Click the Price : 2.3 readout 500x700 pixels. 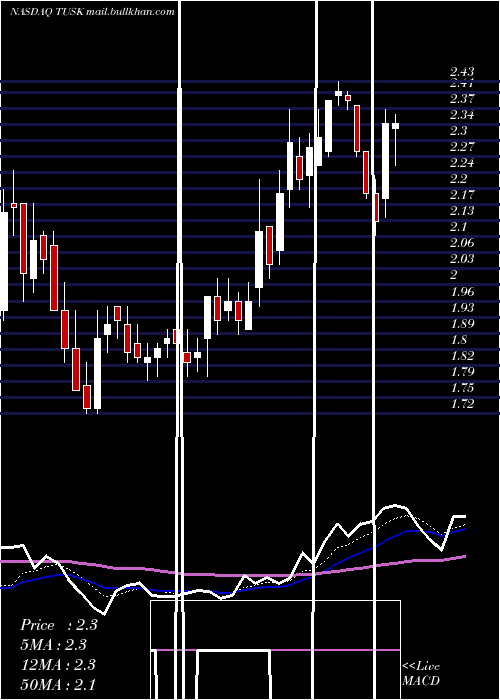(x=58, y=625)
